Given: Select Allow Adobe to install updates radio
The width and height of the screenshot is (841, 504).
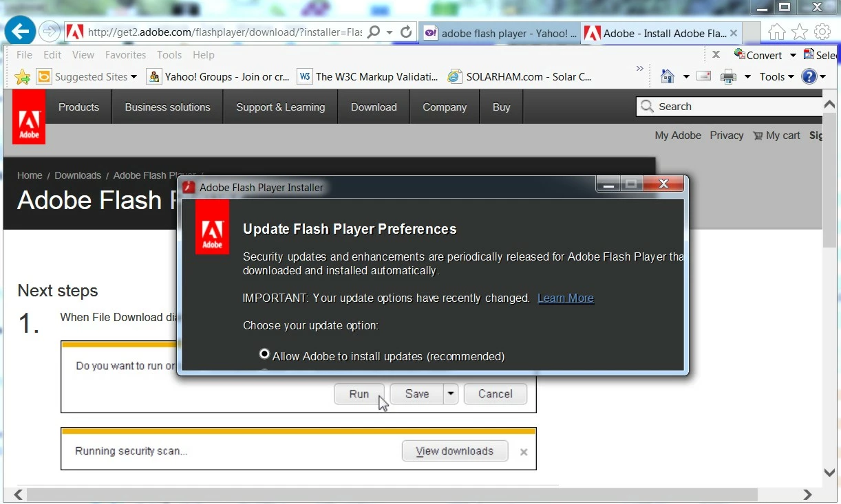Looking at the screenshot, I should (x=264, y=354).
